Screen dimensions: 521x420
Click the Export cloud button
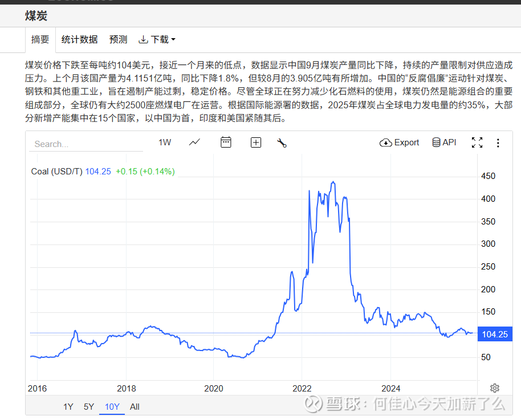click(x=399, y=142)
